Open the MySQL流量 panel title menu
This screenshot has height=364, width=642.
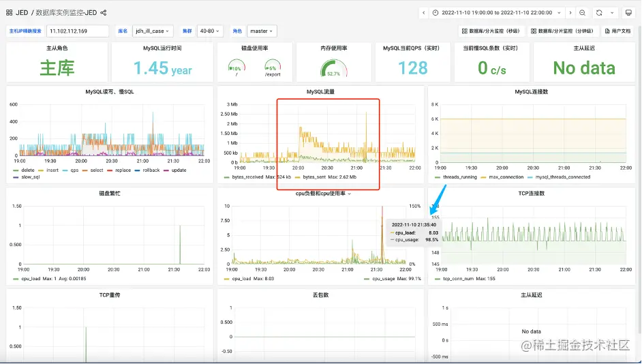(320, 92)
